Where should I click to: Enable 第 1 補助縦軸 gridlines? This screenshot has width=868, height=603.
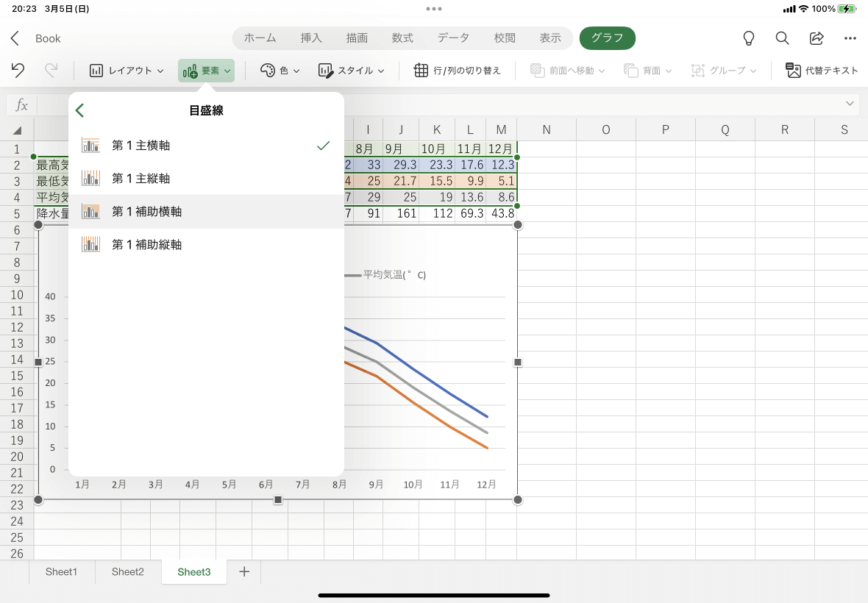click(206, 245)
